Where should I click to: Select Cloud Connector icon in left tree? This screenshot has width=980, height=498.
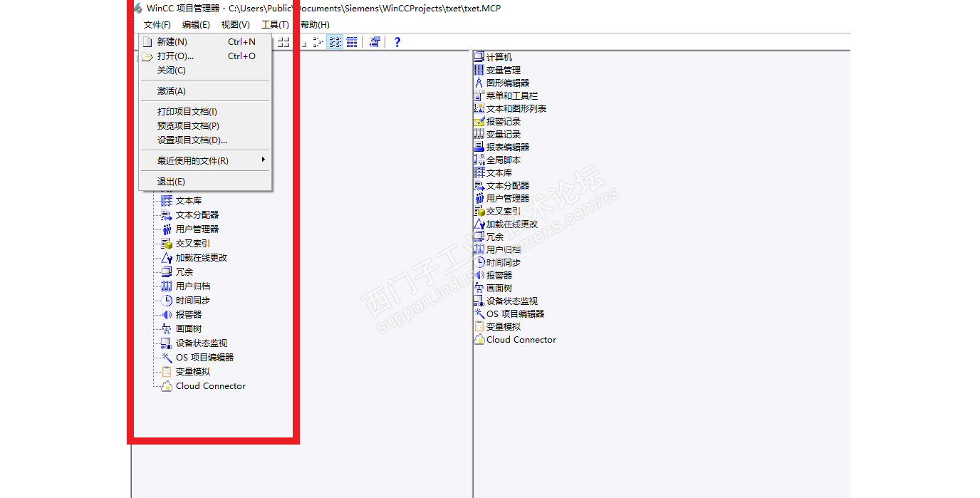(x=167, y=386)
